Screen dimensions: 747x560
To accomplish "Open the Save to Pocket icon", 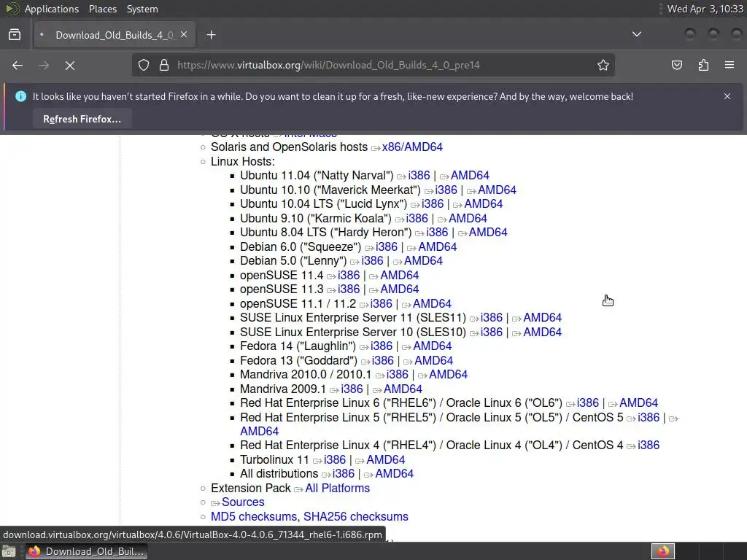I will point(676,65).
